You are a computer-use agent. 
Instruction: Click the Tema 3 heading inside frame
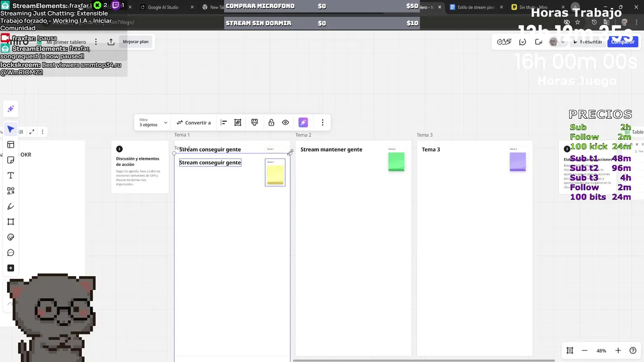pos(431,149)
